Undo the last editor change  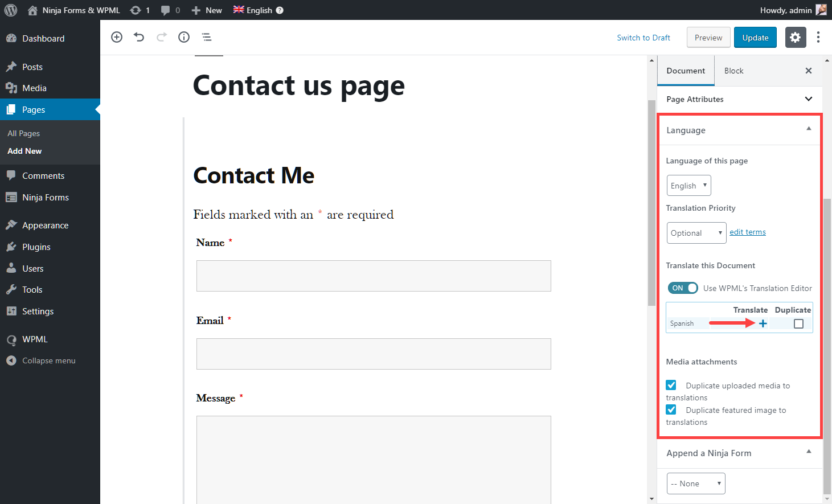coord(139,37)
